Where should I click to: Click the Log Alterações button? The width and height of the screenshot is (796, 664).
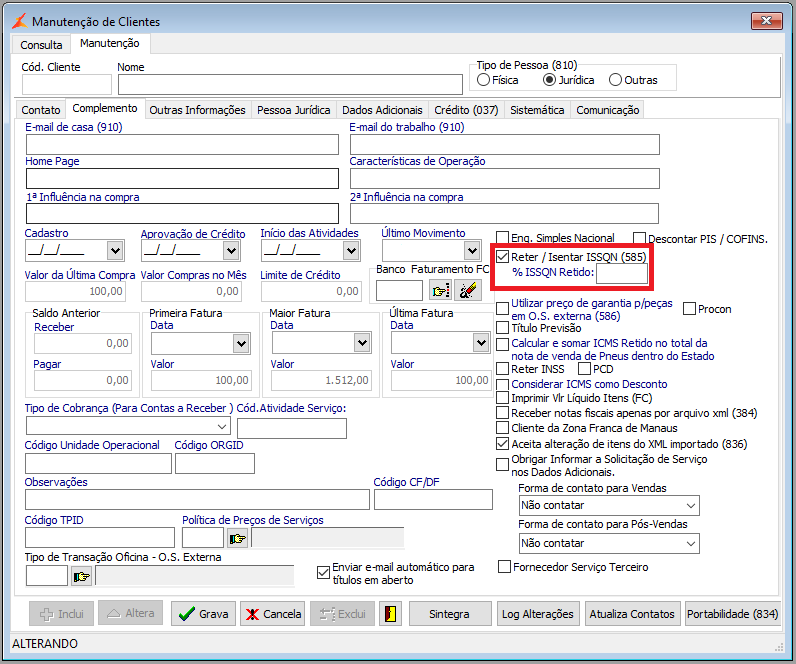pos(538,614)
